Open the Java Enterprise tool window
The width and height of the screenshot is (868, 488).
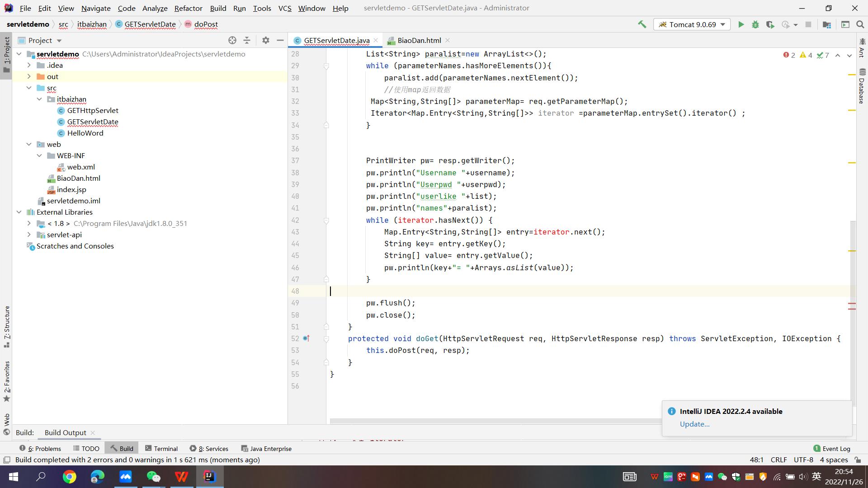pos(267,449)
